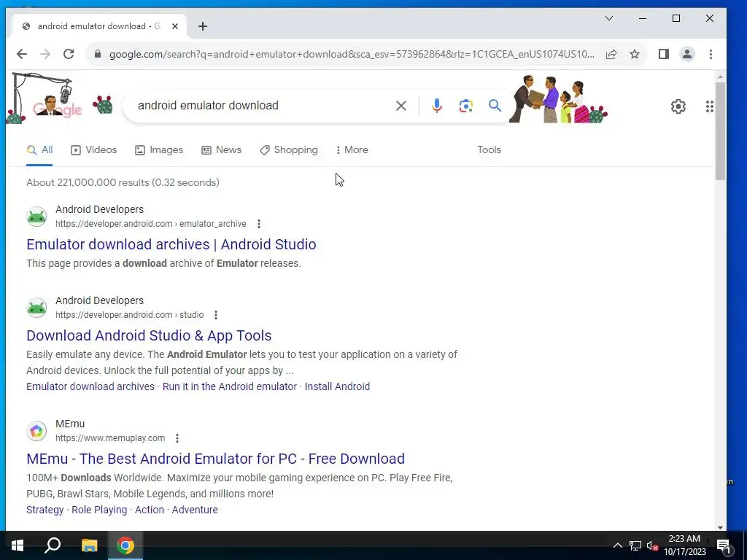747x560 pixels.
Task: Follow the Strategy sitelink under MEmu
Action: (x=44, y=510)
